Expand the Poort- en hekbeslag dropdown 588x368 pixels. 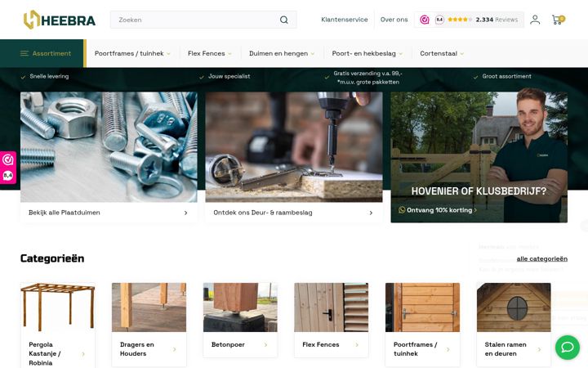(367, 53)
